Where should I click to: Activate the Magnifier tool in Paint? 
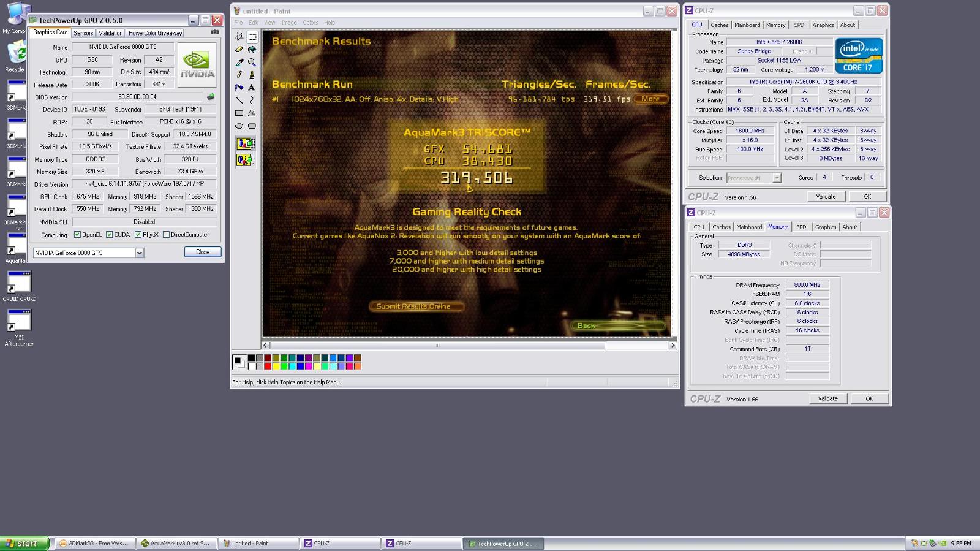252,63
